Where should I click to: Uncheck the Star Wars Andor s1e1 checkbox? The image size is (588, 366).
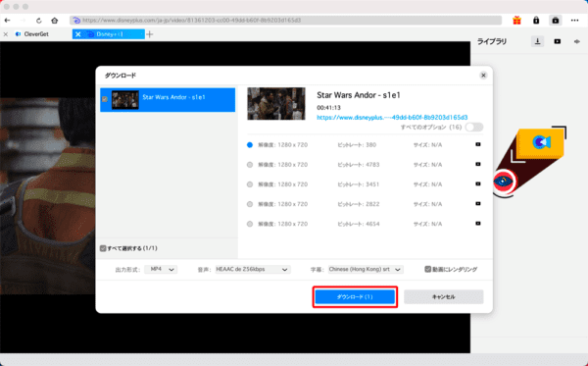(x=105, y=99)
